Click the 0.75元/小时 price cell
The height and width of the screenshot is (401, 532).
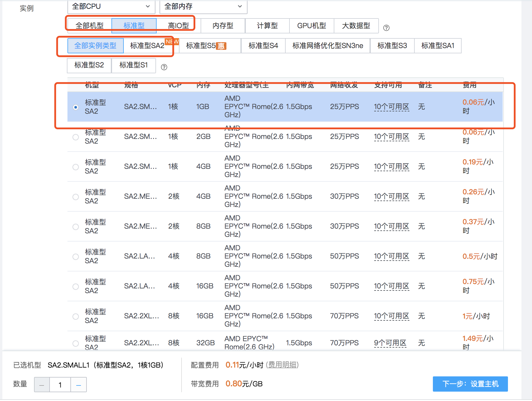pyautogui.click(x=479, y=286)
